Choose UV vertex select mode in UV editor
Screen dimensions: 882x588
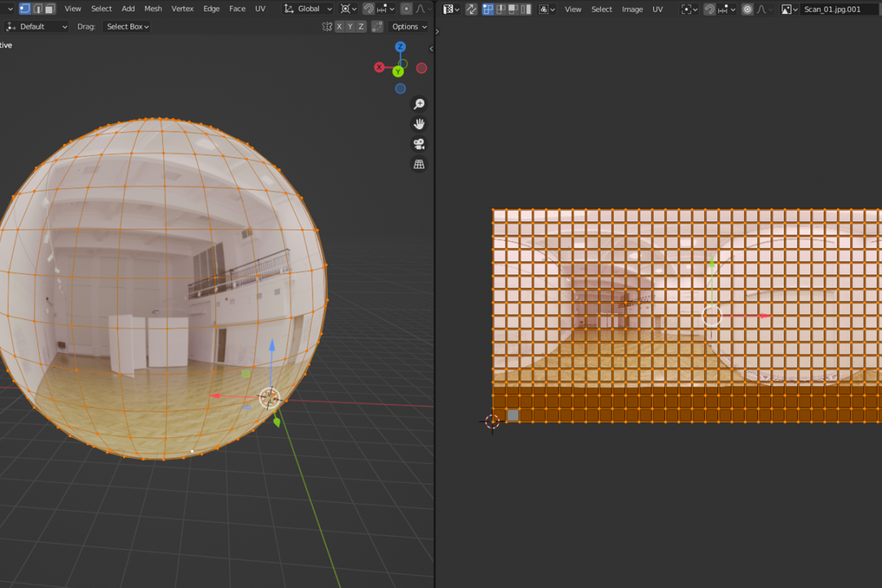coord(488,9)
